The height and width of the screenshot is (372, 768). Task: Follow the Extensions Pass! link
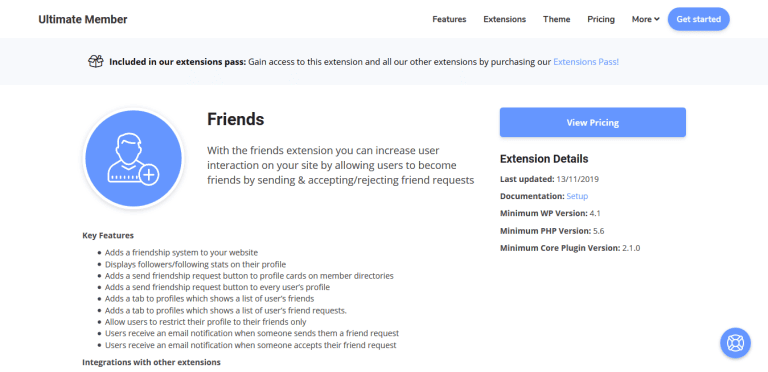tap(586, 62)
